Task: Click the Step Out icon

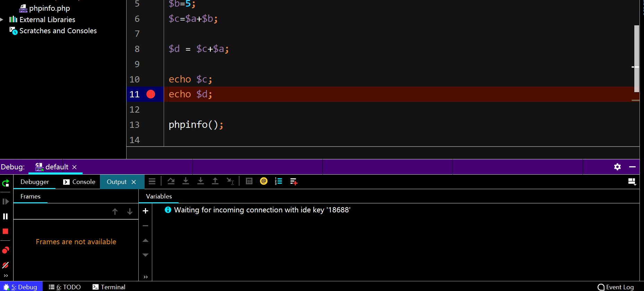Action: 215,181
